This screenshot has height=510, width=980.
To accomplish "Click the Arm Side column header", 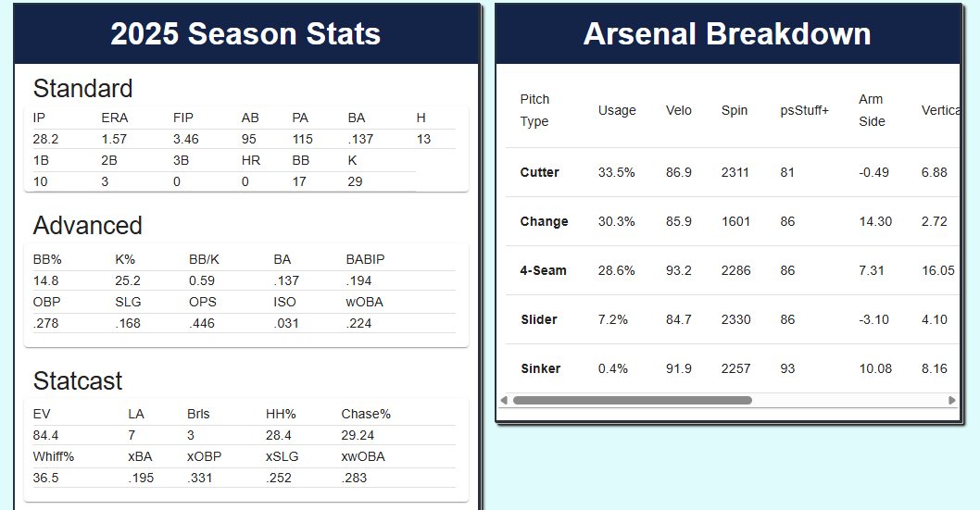I will point(872,110).
